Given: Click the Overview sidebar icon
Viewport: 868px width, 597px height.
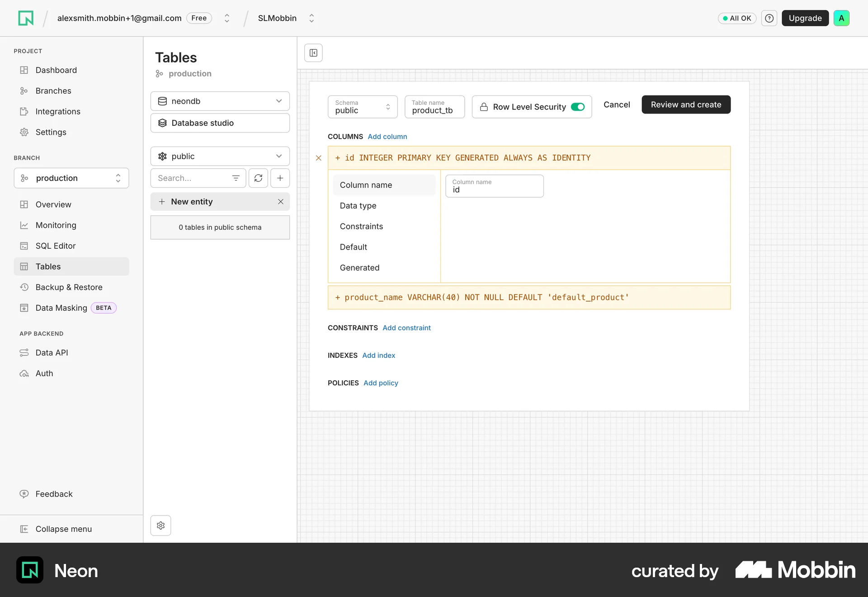Looking at the screenshot, I should [x=24, y=204].
